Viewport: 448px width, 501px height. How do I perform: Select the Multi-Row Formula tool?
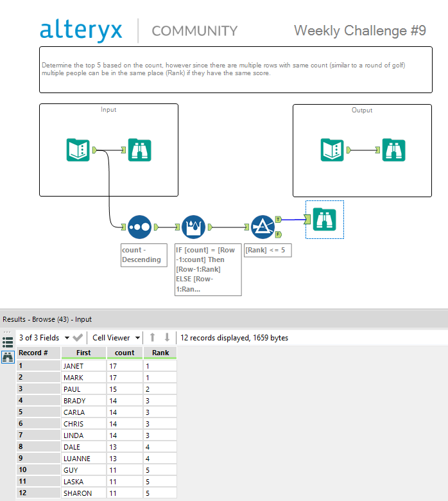click(x=193, y=227)
